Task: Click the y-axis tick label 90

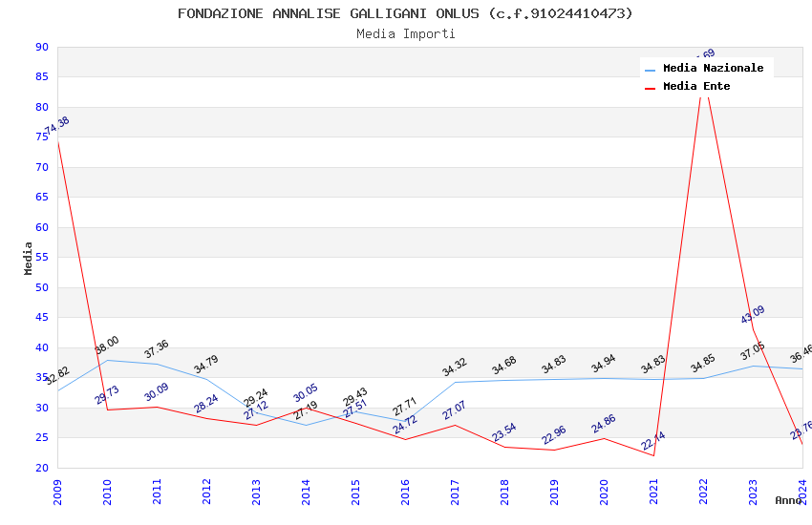Action: [x=42, y=47]
